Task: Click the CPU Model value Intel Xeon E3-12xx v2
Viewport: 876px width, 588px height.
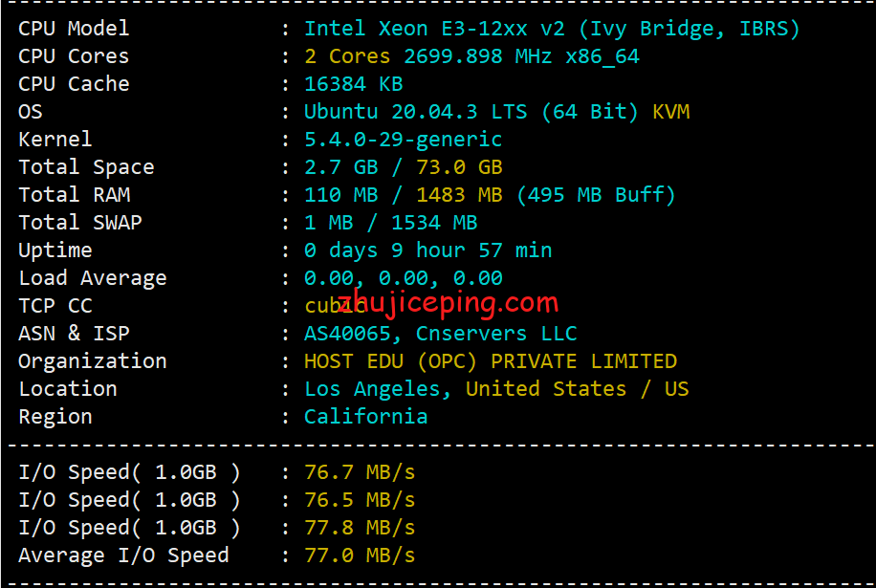Action: [x=434, y=29]
